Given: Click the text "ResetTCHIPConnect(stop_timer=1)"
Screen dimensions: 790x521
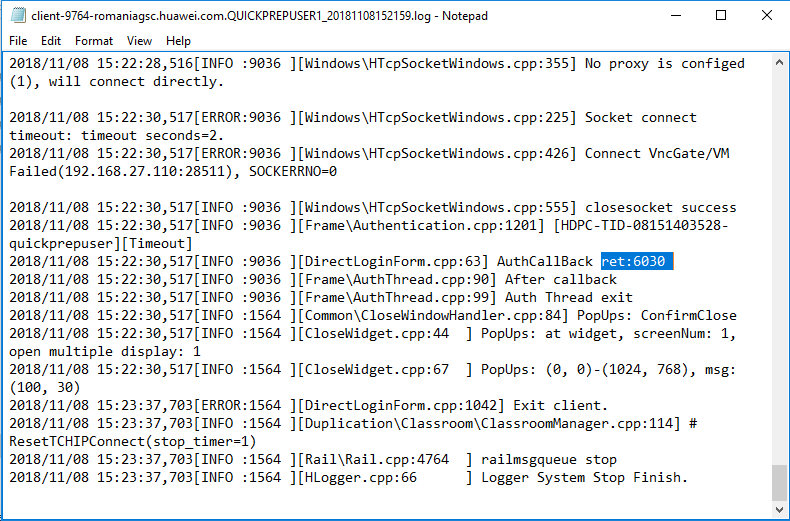Looking at the screenshot, I should [133, 442].
